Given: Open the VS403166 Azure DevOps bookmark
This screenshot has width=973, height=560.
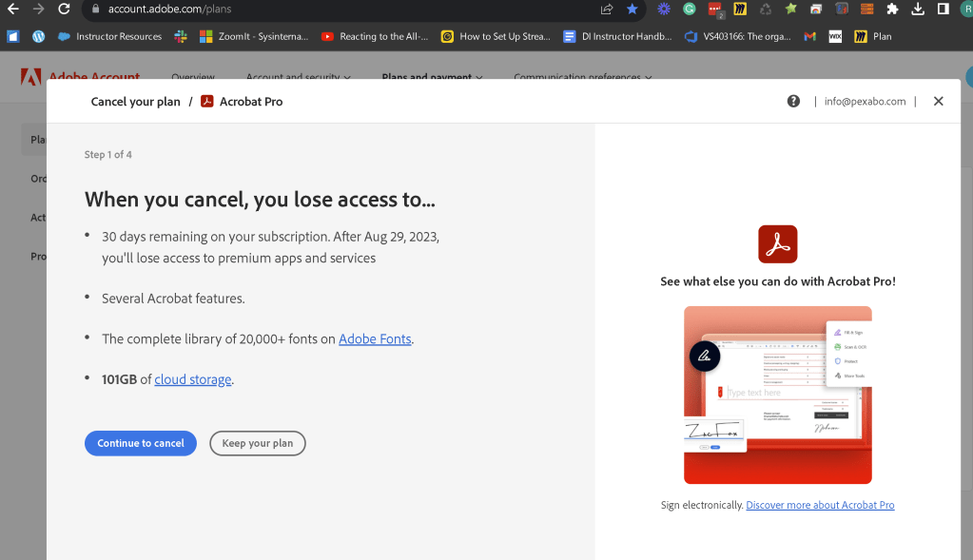Looking at the screenshot, I should tap(738, 36).
